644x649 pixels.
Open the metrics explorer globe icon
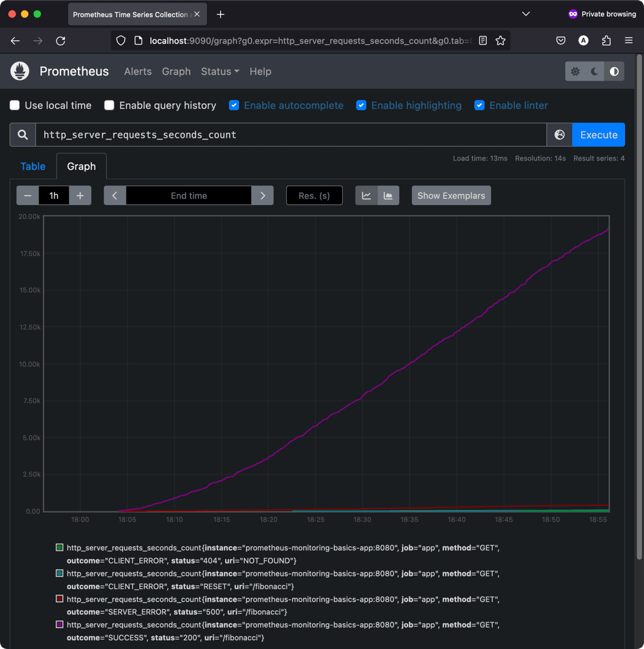coord(559,135)
